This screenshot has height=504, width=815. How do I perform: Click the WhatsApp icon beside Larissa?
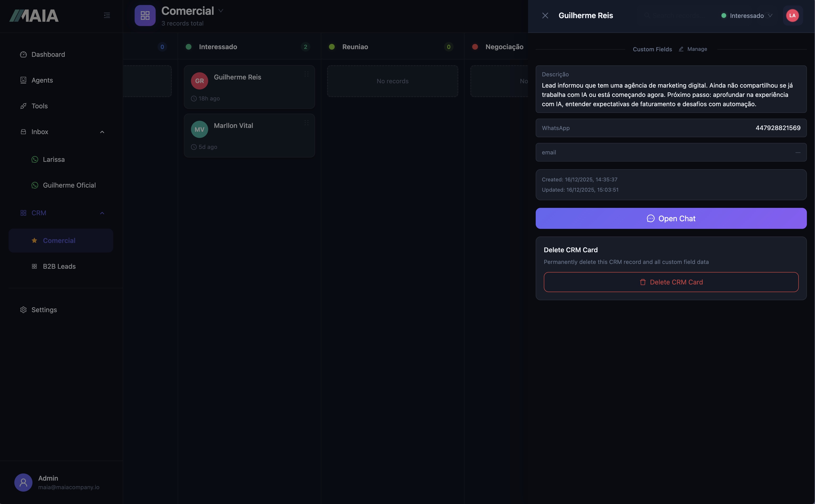[35, 159]
